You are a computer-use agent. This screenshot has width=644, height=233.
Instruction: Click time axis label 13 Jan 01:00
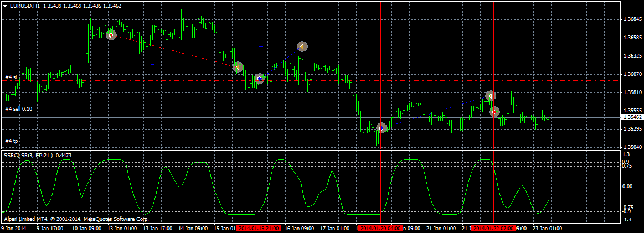pos(123,228)
